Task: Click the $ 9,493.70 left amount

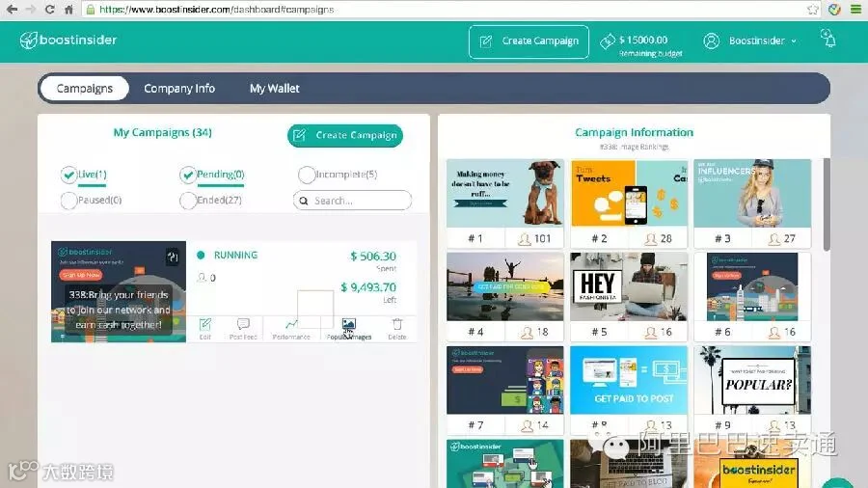Action: pos(368,287)
